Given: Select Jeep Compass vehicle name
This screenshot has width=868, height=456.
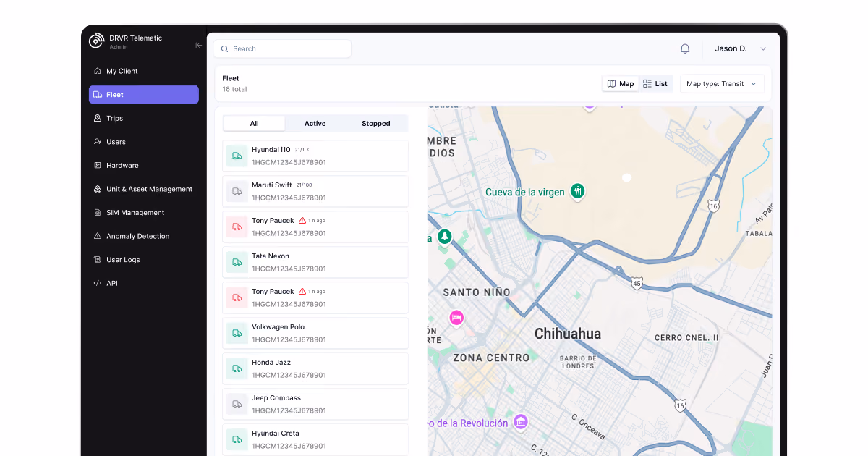Looking at the screenshot, I should 276,398.
